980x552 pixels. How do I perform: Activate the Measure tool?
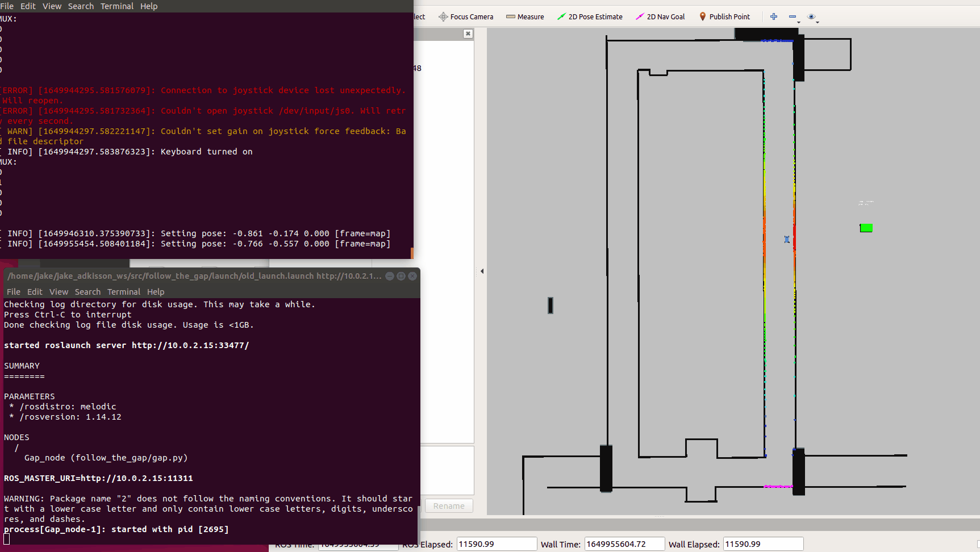coord(525,17)
